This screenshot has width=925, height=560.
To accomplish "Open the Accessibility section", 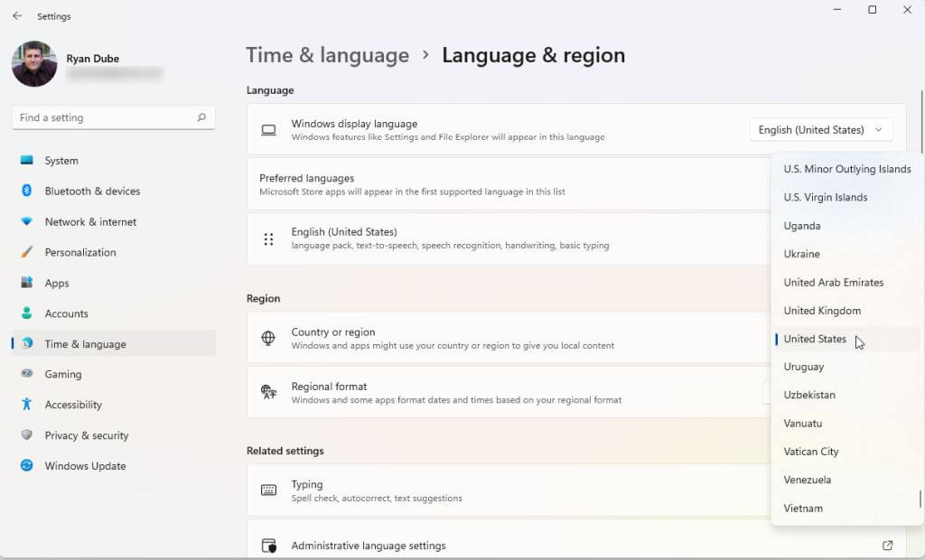I will click(73, 406).
